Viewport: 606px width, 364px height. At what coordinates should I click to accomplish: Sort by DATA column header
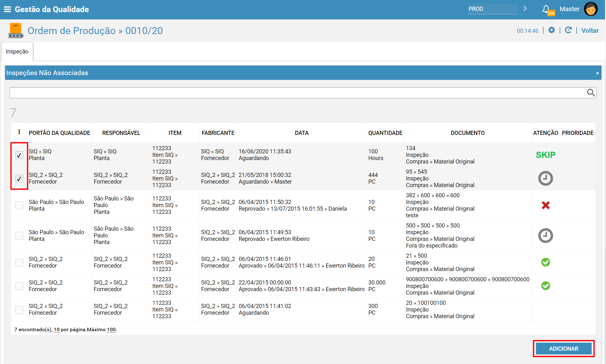[301, 133]
